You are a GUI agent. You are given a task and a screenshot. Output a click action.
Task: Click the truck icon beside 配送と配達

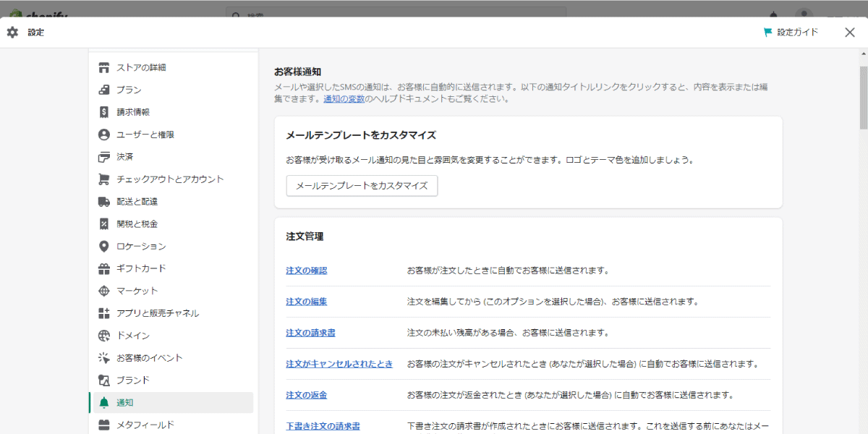(x=104, y=201)
